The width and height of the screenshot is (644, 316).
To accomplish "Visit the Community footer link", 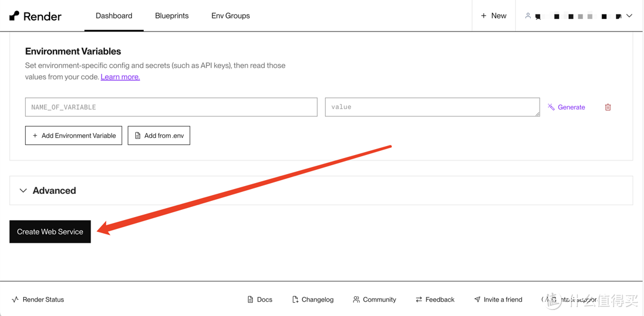I will click(374, 299).
